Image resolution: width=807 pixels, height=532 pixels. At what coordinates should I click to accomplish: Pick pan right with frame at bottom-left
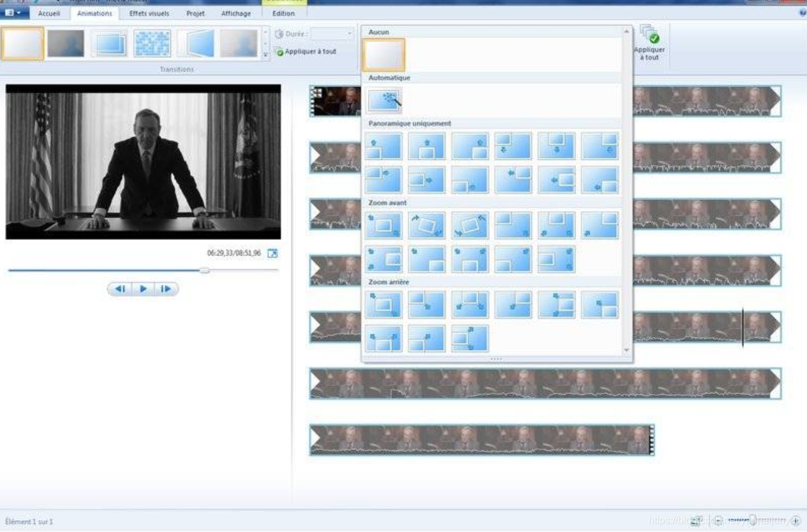click(x=470, y=180)
